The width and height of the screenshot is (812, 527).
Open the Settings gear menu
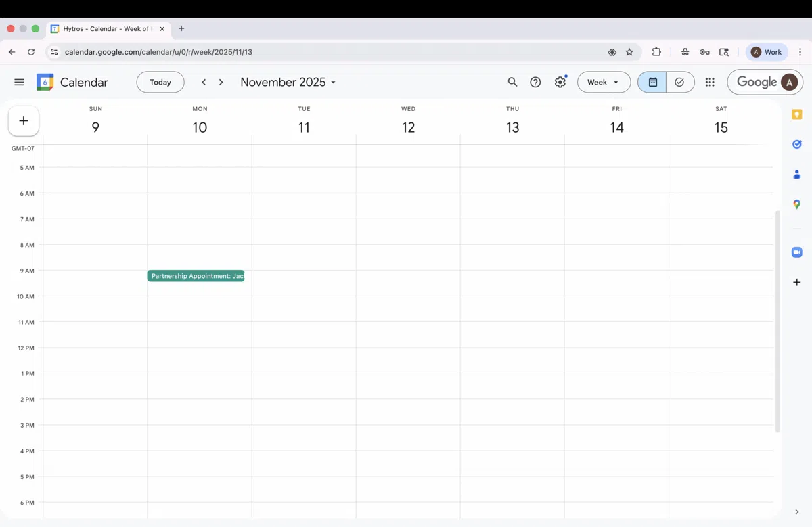pyautogui.click(x=560, y=82)
